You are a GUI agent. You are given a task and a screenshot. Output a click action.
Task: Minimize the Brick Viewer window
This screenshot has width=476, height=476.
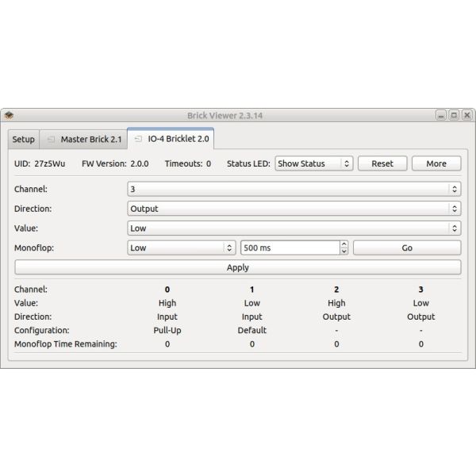[441, 115]
